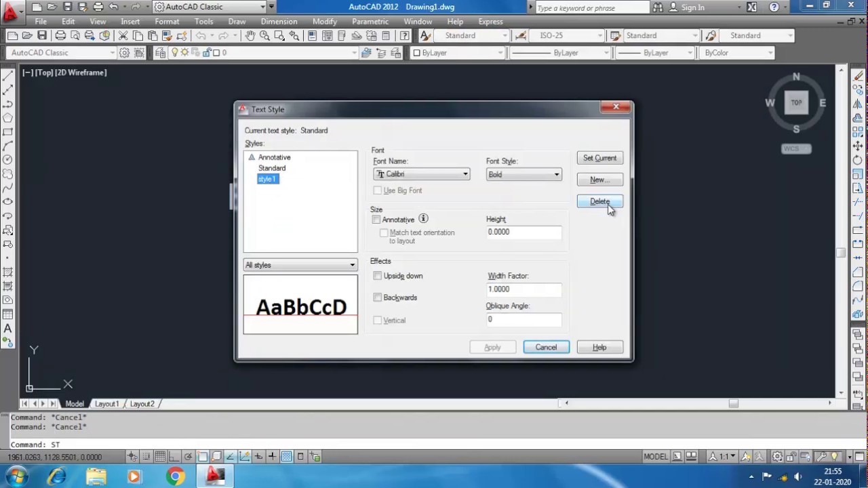Check the Backwards effect
868x488 pixels.
(378, 298)
